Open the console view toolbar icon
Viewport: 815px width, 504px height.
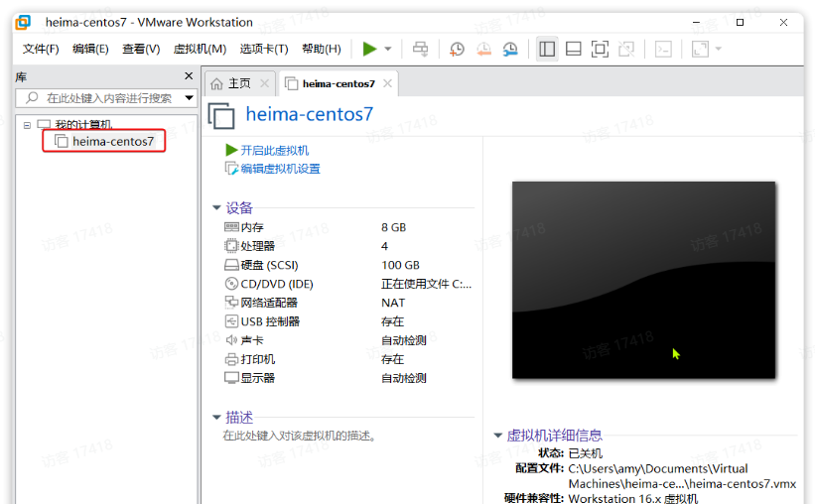coord(663,49)
